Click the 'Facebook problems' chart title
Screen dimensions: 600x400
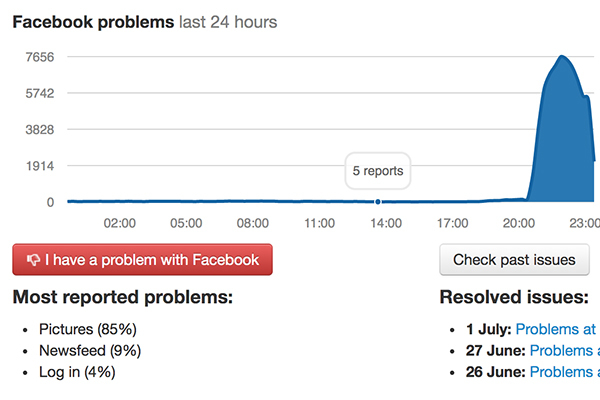coord(92,22)
